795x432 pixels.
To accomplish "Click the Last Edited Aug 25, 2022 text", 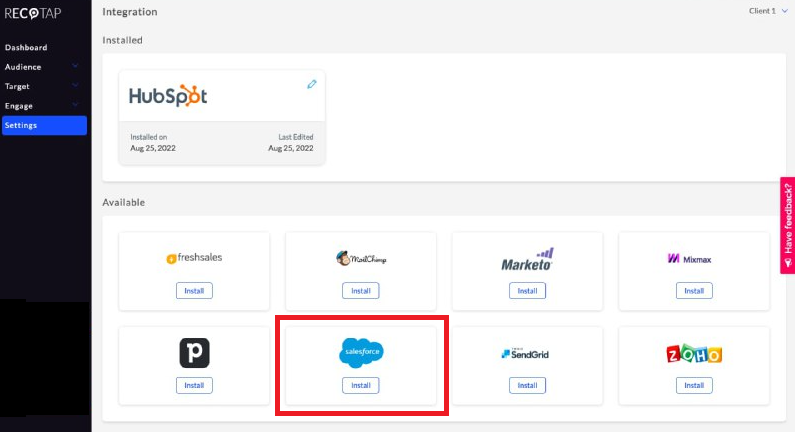I will pyautogui.click(x=291, y=143).
